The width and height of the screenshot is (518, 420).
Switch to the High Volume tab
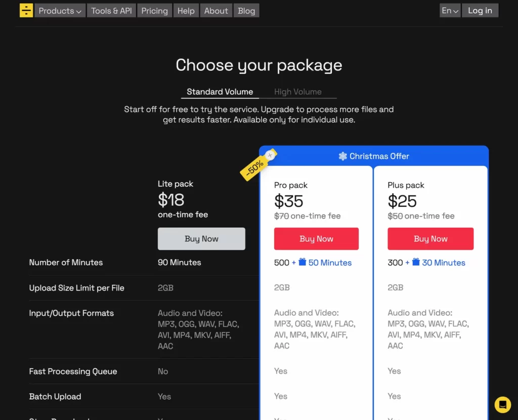coord(298,92)
